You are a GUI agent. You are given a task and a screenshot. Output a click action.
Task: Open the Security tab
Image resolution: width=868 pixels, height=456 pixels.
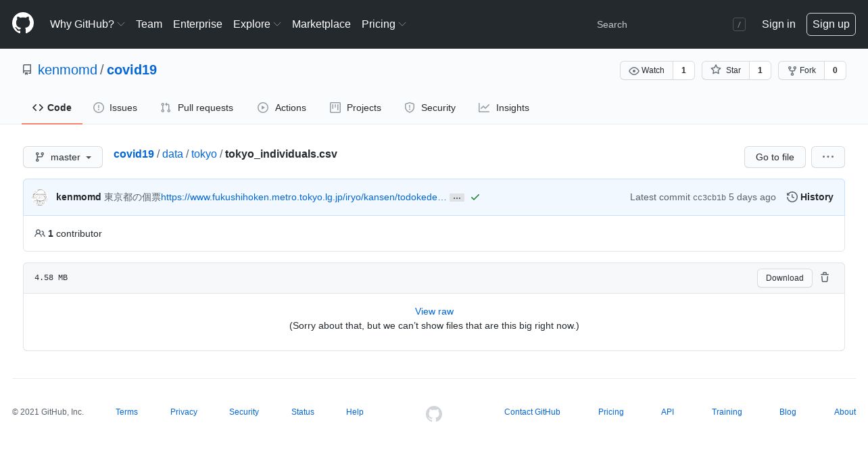[x=430, y=108]
